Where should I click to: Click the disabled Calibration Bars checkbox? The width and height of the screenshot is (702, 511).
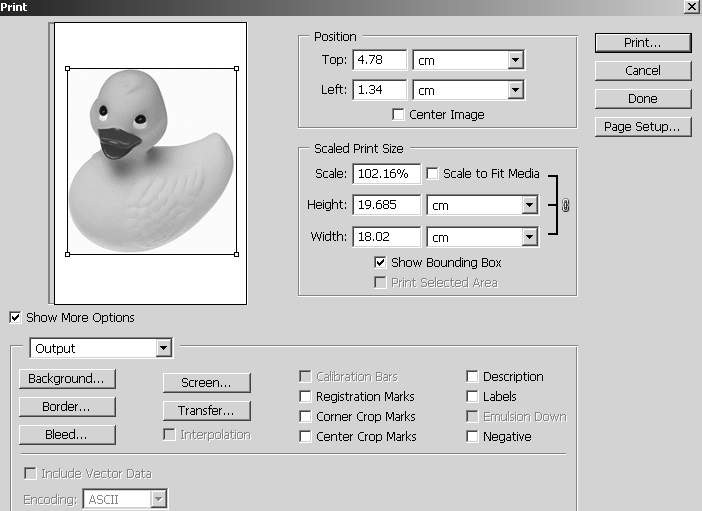(x=305, y=377)
